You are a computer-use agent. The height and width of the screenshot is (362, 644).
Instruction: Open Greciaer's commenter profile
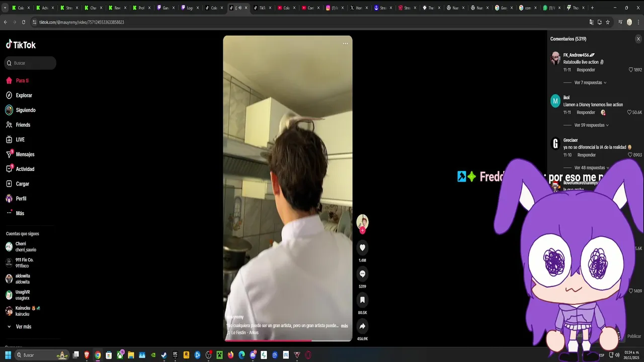tap(571, 140)
